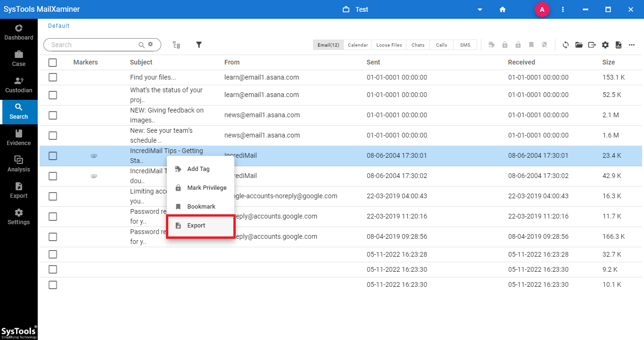Open the Evidence sidebar section
This screenshot has width=644, height=340.
[19, 138]
